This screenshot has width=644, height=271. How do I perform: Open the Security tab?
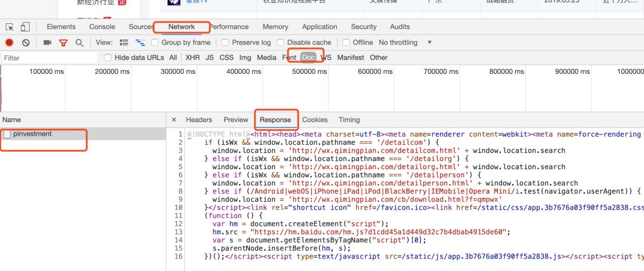tap(364, 27)
